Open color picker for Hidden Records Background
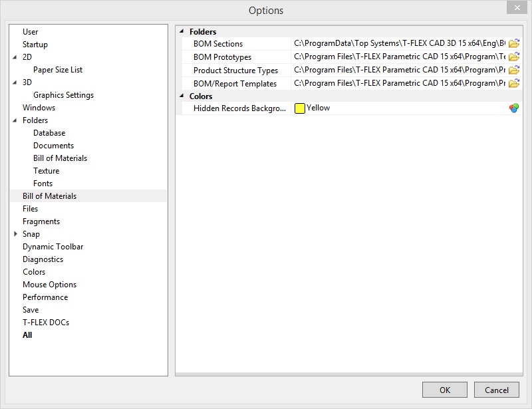This screenshot has height=409, width=532. (514, 108)
